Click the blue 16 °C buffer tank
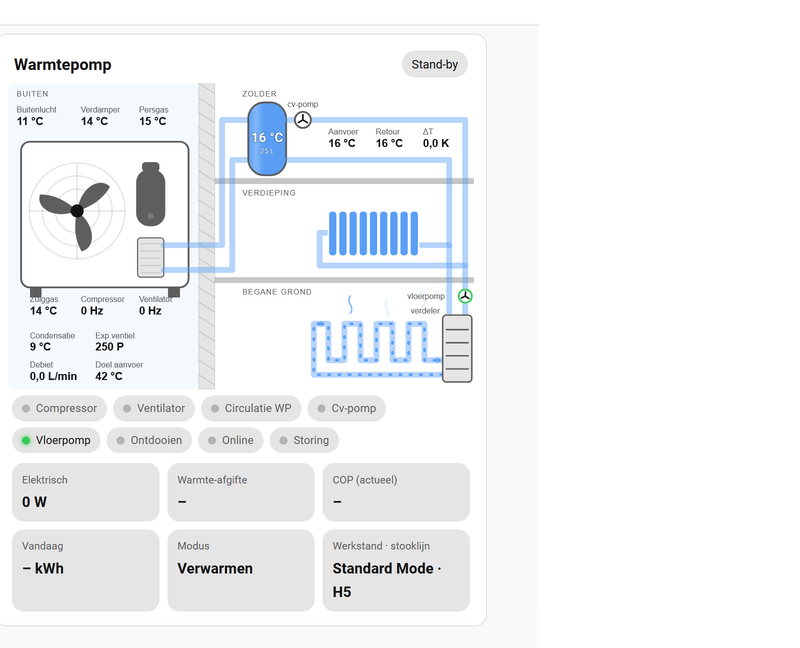The width and height of the screenshot is (800, 648). (267, 139)
